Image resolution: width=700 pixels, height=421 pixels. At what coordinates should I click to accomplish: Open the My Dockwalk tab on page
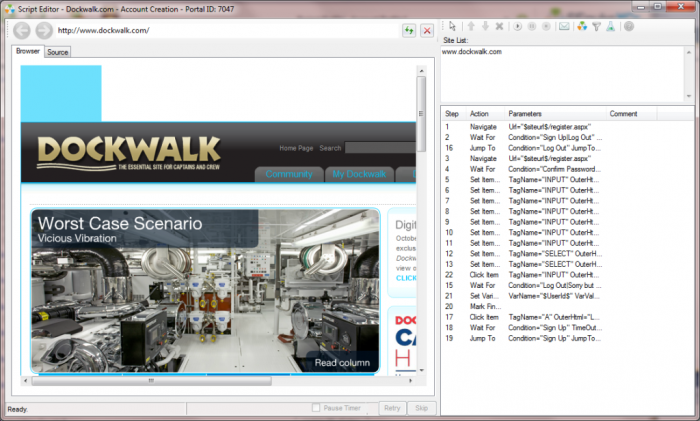tap(359, 174)
